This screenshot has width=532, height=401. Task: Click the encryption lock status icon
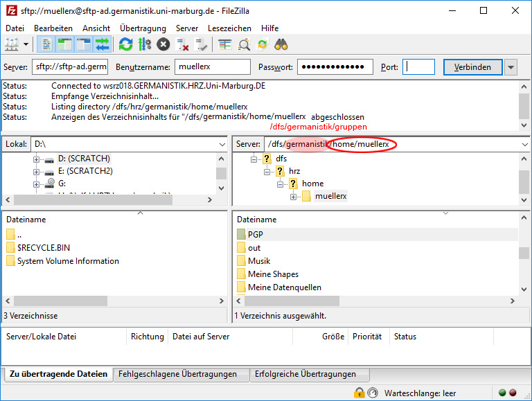tap(359, 393)
